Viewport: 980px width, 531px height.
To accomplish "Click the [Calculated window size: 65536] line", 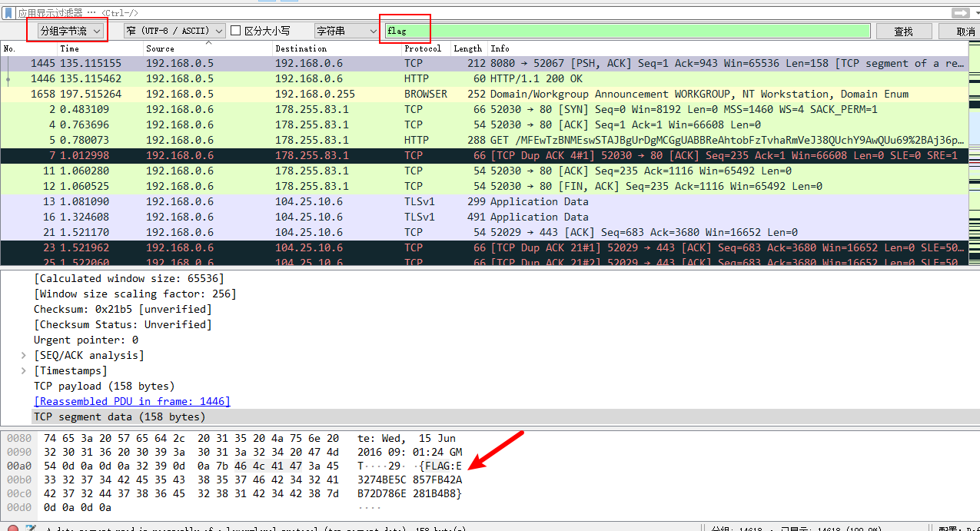I will pyautogui.click(x=129, y=278).
